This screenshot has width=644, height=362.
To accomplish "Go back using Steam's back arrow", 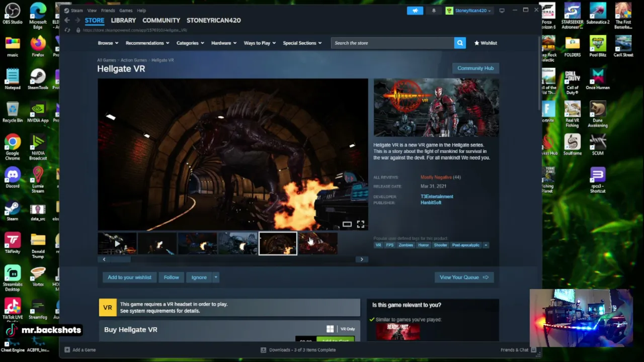I will point(67,20).
